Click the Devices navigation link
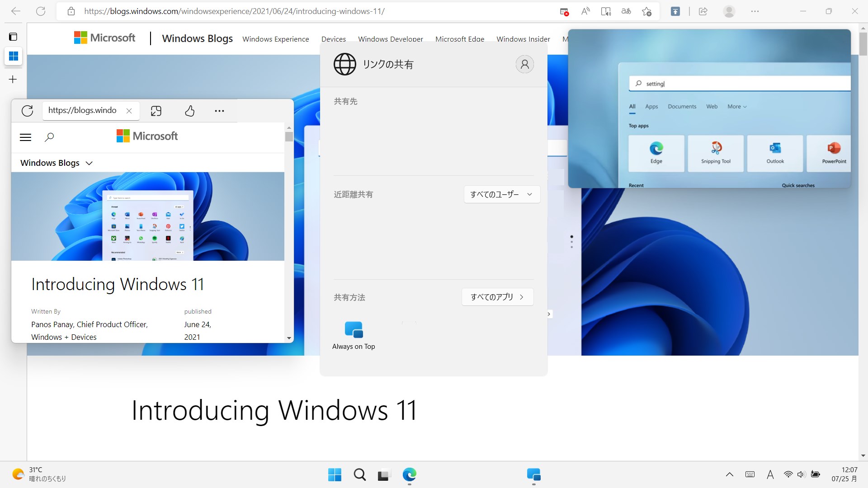The height and width of the screenshot is (488, 868). coord(333,39)
